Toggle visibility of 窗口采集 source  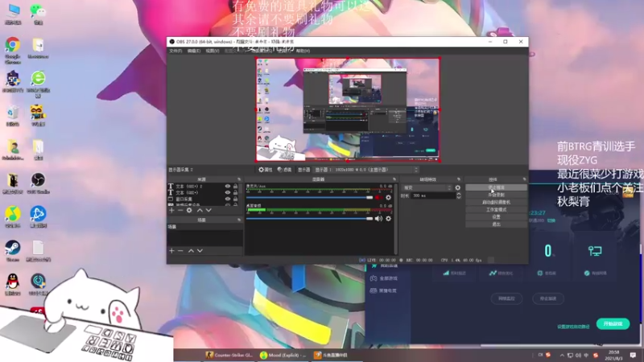(x=228, y=199)
